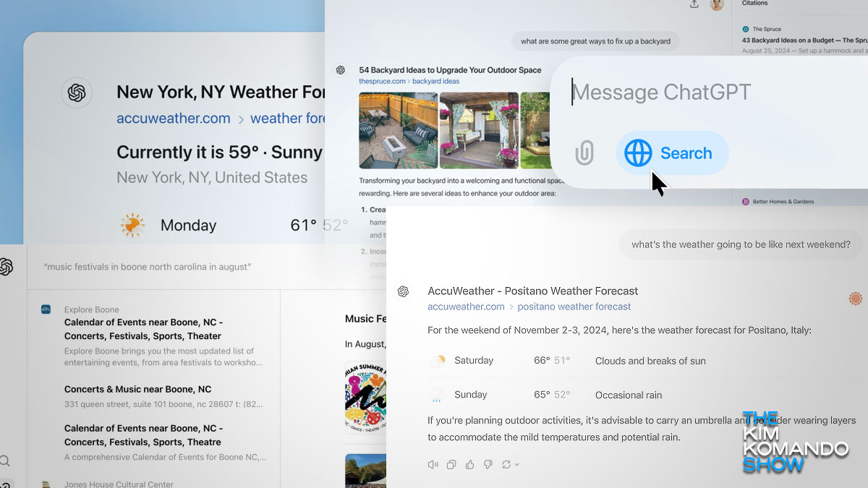Click the globe Search button
Viewport: 868px width, 488px height.
672,153
